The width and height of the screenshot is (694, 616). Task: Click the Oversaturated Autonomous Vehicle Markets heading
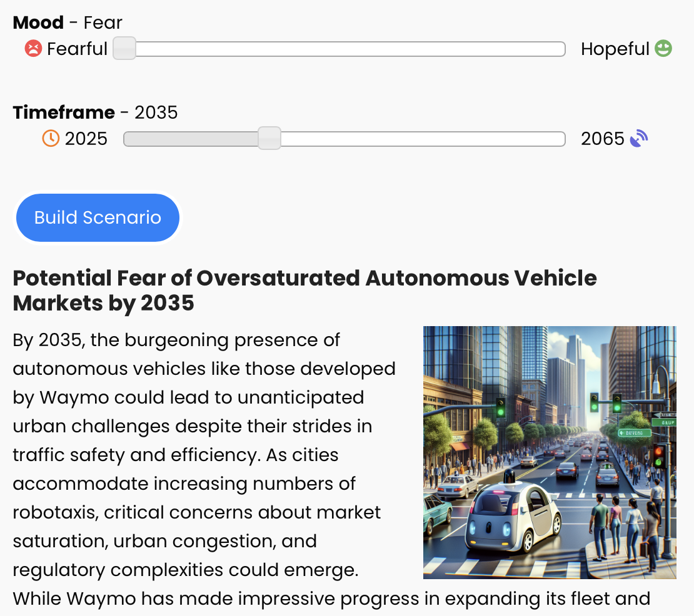click(x=304, y=291)
